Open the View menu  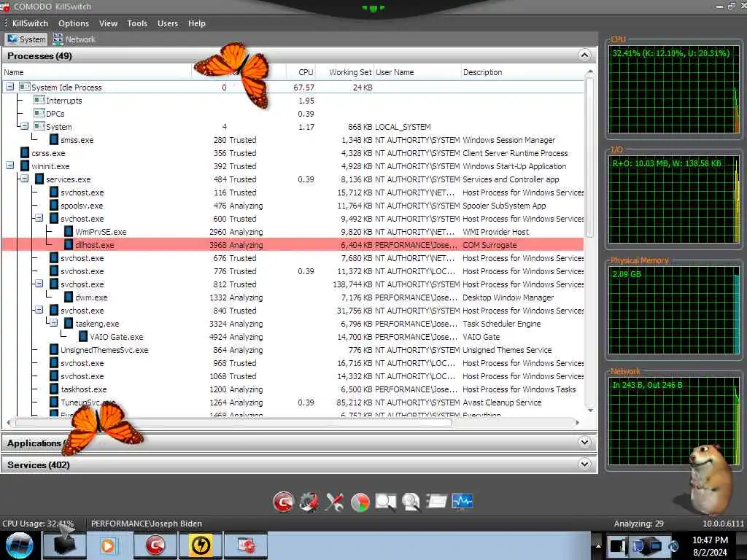pyautogui.click(x=108, y=23)
